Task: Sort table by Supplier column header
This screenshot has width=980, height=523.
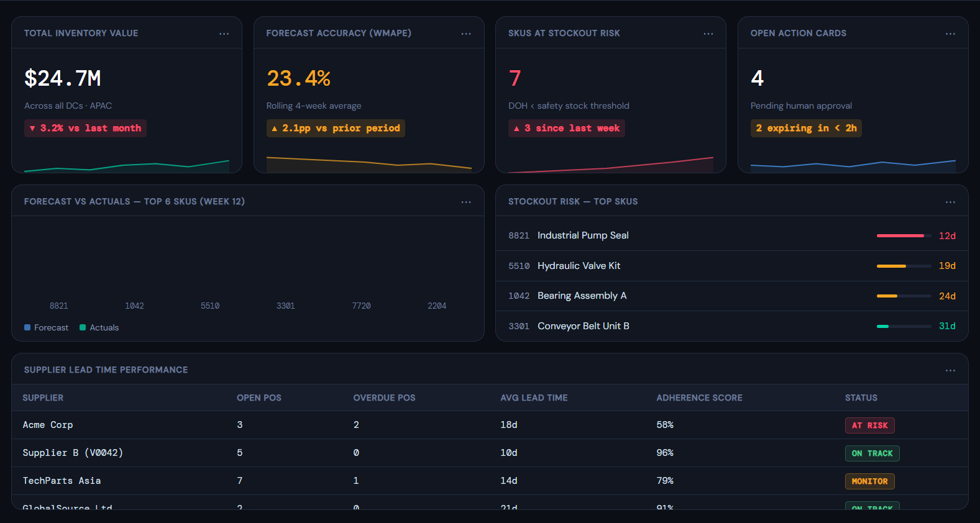Action: click(x=43, y=398)
